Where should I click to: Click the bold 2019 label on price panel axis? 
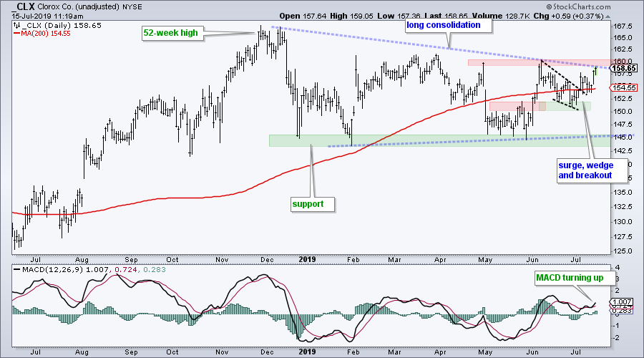click(x=307, y=260)
